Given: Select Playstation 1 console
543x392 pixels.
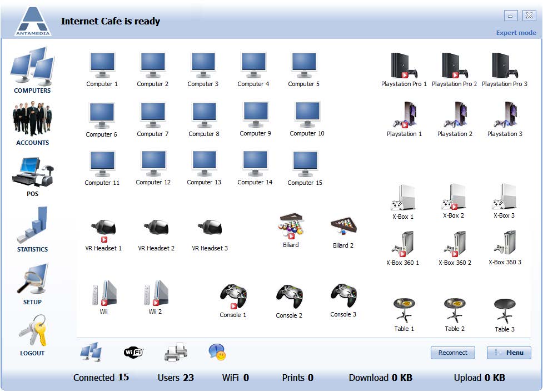Looking at the screenshot, I should [405, 119].
